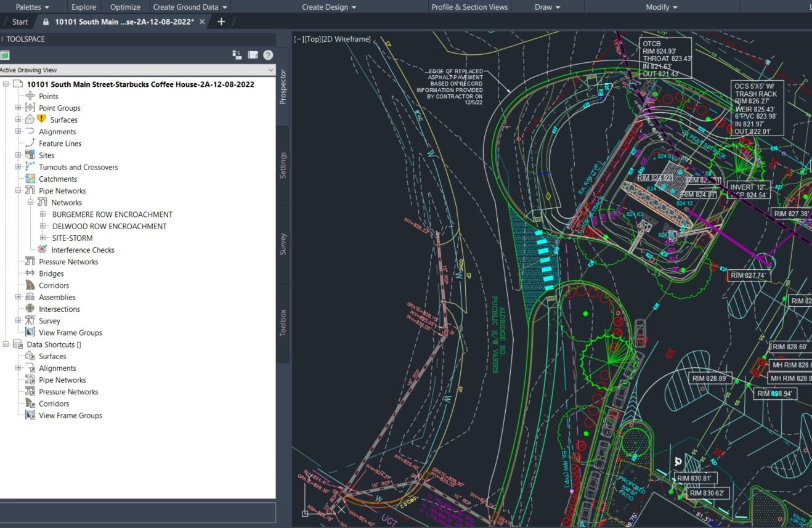The width and height of the screenshot is (812, 528).
Task: Expand the Point Groups tree node
Action: click(18, 108)
